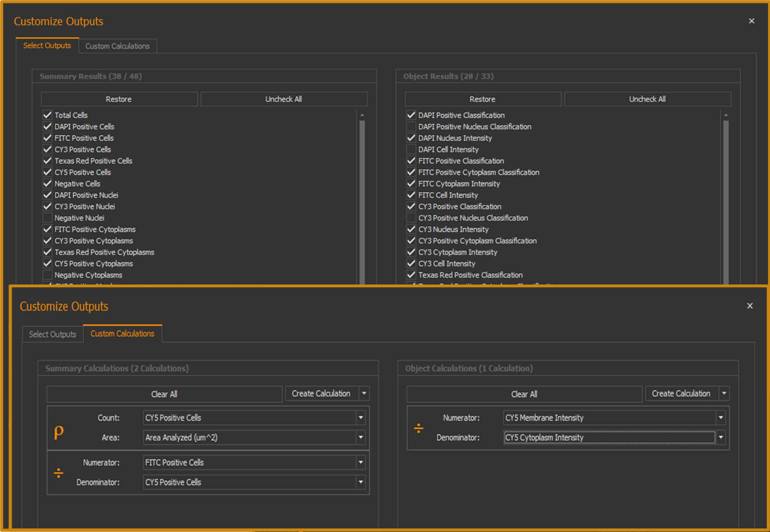Click the Object Results list scrollbar
The image size is (770, 532).
[726, 202]
